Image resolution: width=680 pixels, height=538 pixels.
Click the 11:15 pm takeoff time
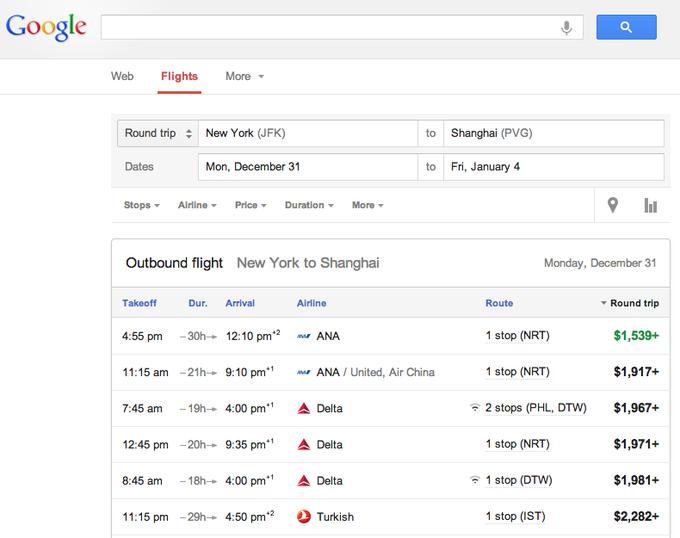click(x=145, y=517)
